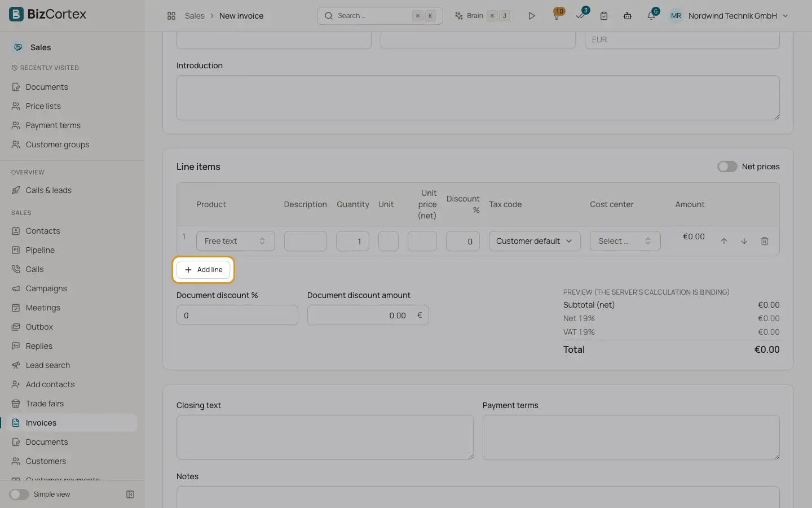Open the clipboard icon in top bar

pos(604,16)
